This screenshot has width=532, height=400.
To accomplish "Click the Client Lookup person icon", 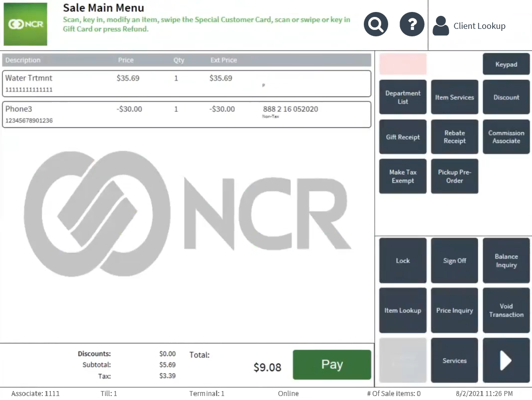I will coord(441,26).
